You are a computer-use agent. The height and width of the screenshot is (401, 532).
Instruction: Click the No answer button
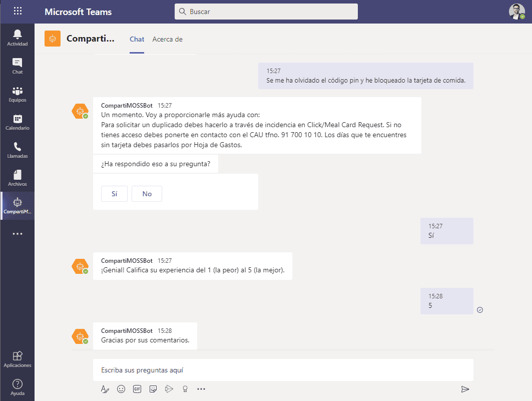pyautogui.click(x=147, y=194)
